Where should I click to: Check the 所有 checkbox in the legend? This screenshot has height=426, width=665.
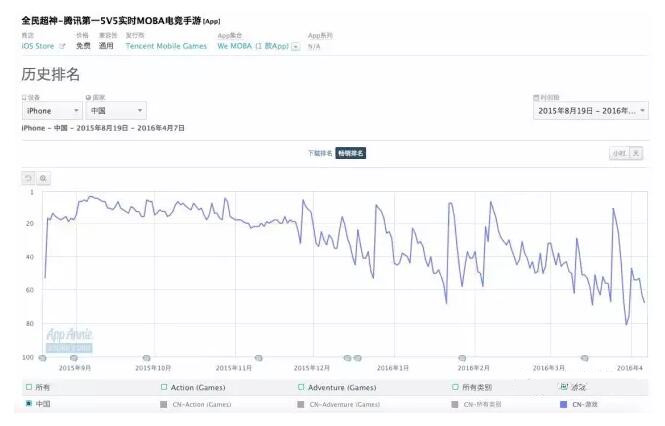pos(29,387)
